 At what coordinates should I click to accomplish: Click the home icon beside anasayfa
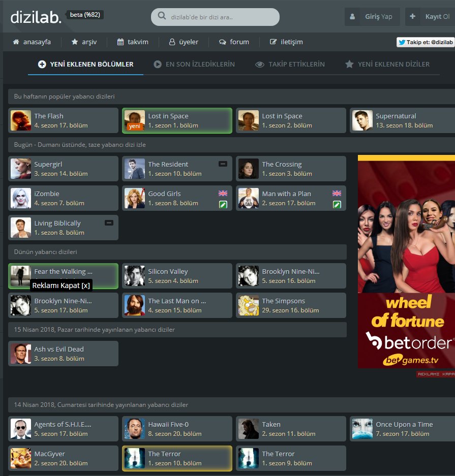(x=16, y=42)
